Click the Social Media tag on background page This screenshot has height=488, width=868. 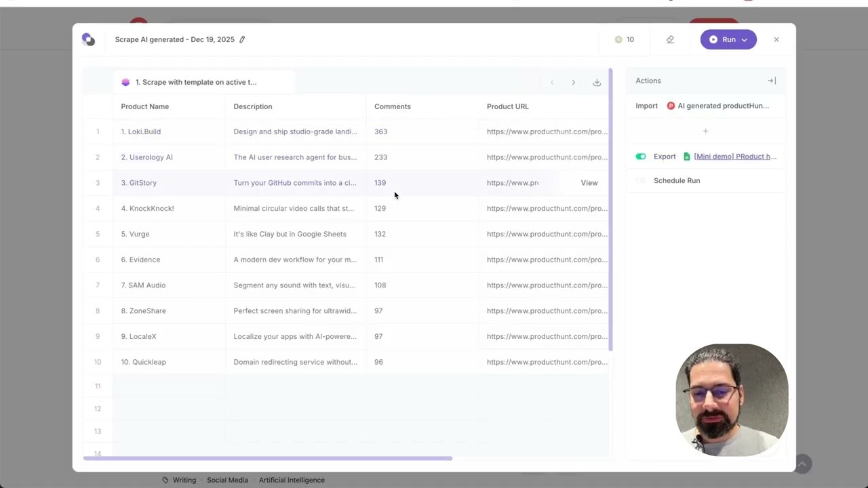tap(227, 480)
